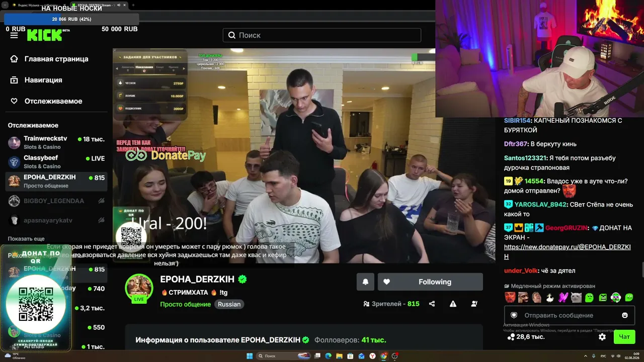Show hidden system tray icons

[585, 356]
